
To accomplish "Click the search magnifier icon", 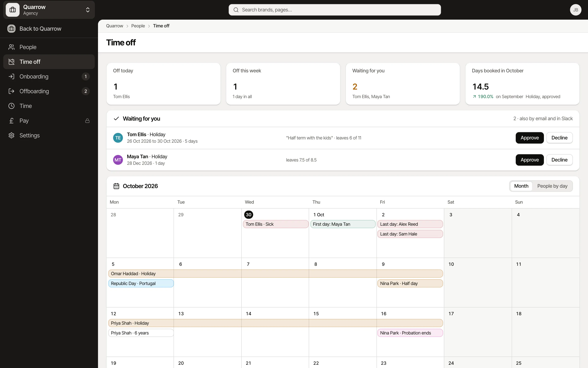I will coord(236,10).
